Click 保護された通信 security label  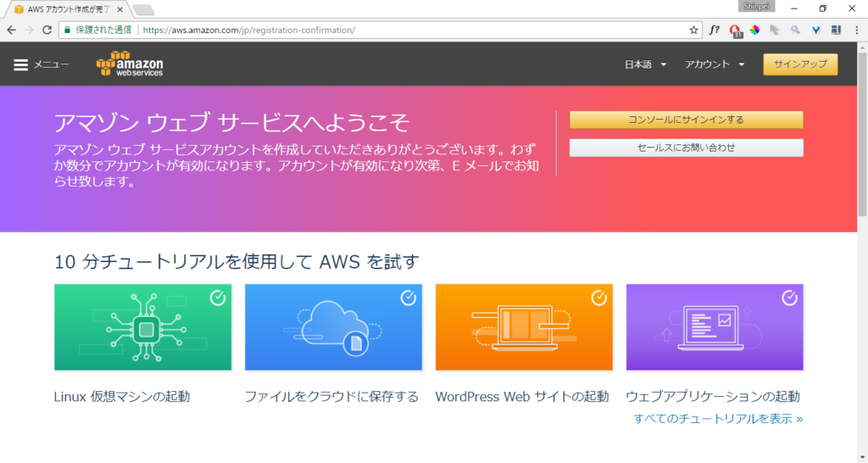(103, 30)
